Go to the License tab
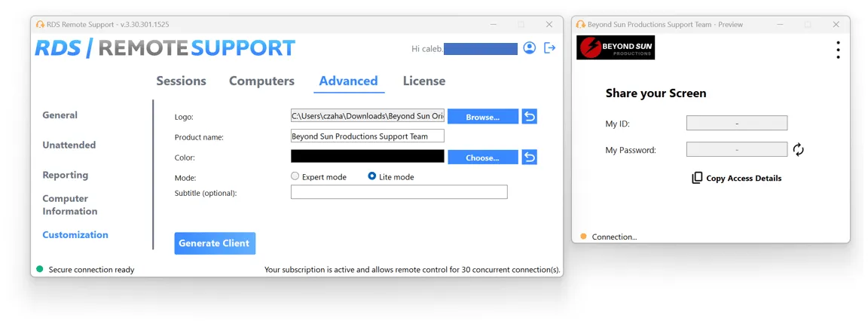The width and height of the screenshot is (868, 321). (x=423, y=81)
